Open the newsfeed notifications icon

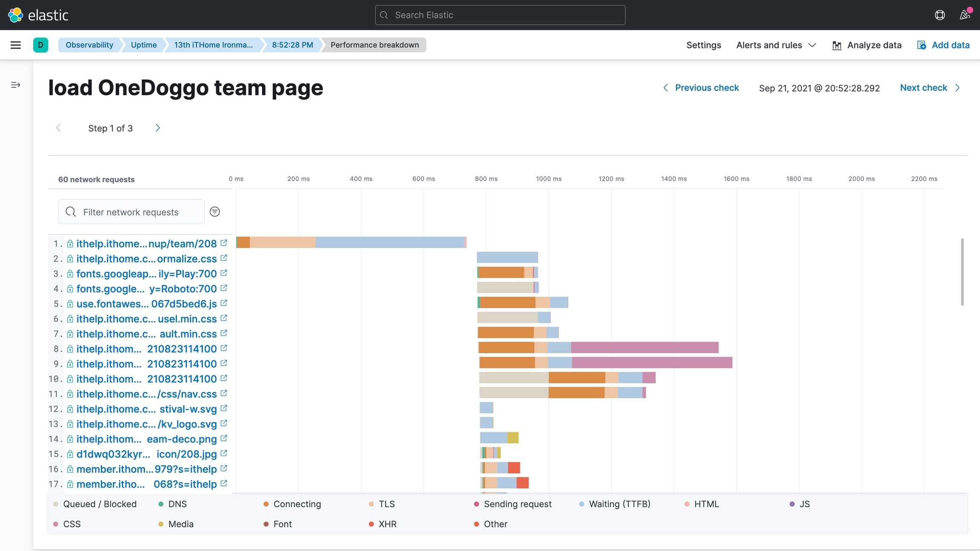tap(965, 15)
